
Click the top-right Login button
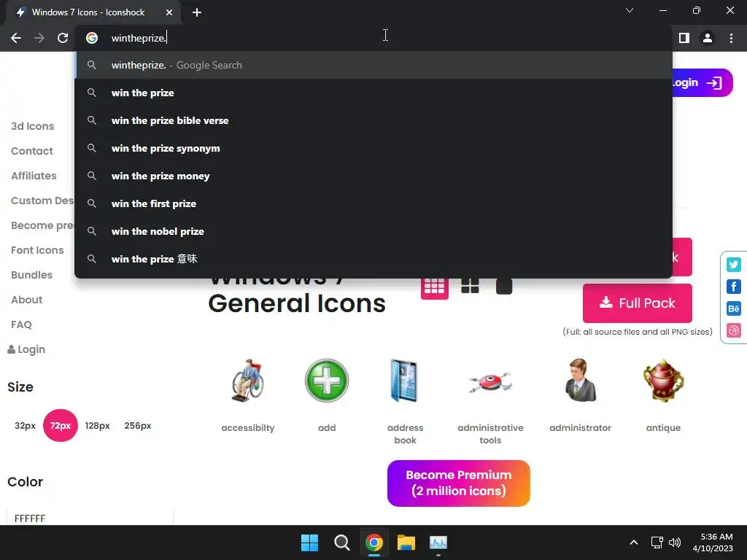(703, 83)
